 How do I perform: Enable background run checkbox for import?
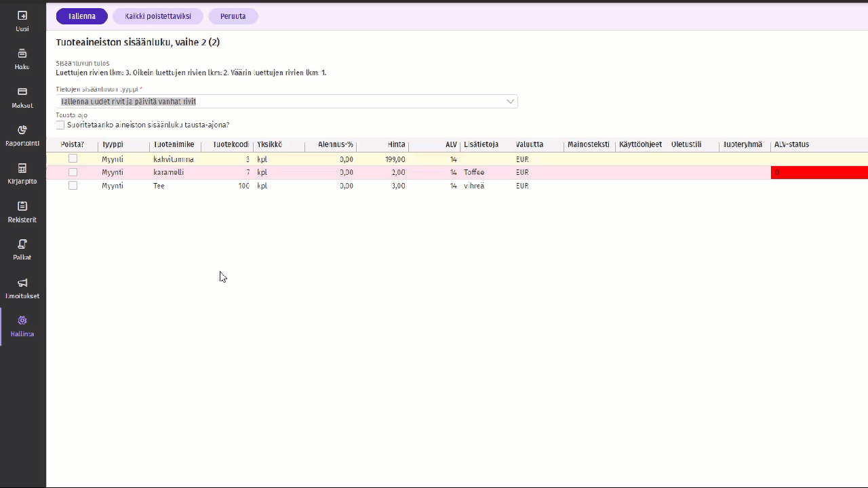point(60,125)
